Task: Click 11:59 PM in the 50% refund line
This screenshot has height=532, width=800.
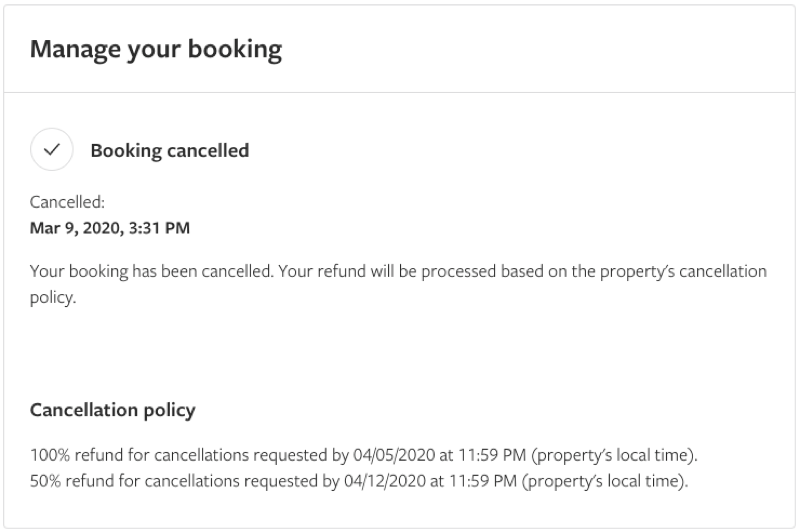Action: click(x=483, y=481)
